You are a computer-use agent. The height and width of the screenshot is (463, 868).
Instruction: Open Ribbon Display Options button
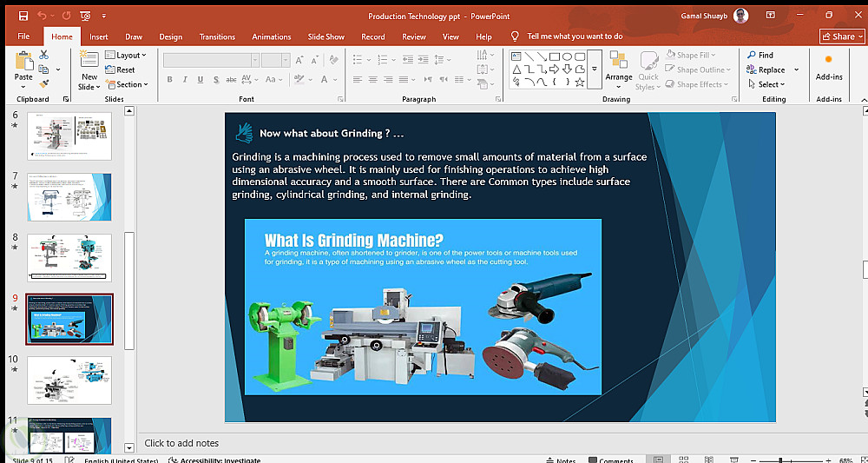click(x=770, y=16)
